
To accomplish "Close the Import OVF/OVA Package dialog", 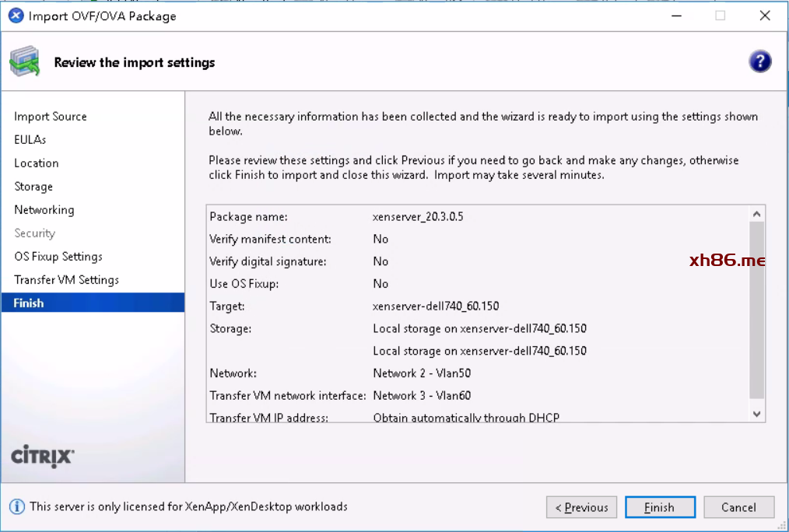I will pyautogui.click(x=765, y=16).
